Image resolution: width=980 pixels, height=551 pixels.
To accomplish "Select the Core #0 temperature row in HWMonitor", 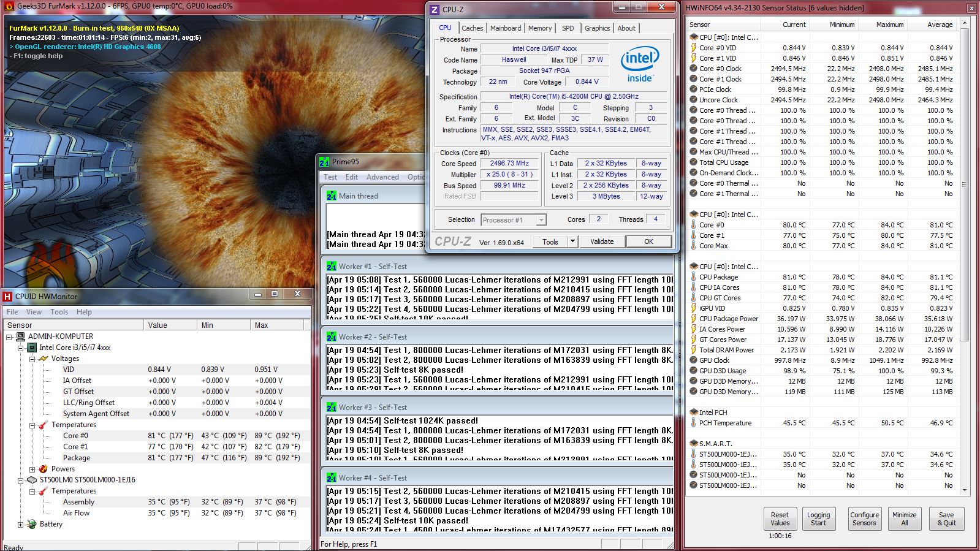I will pos(157,436).
